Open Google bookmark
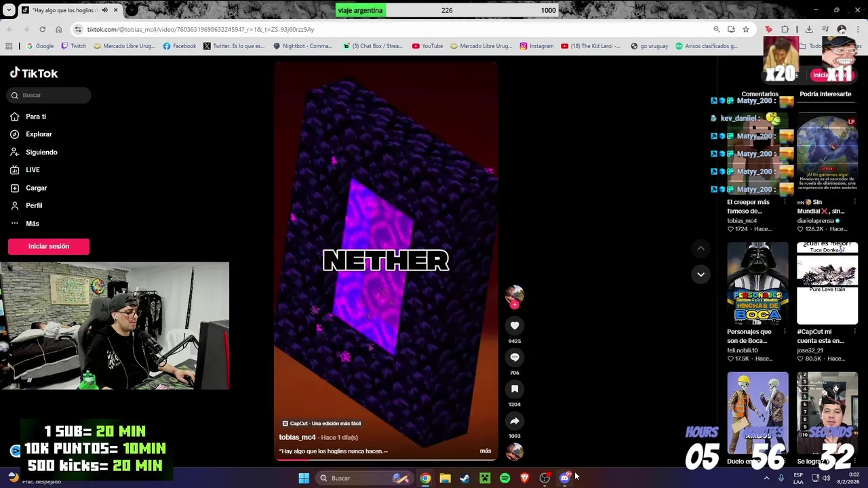 coord(40,46)
